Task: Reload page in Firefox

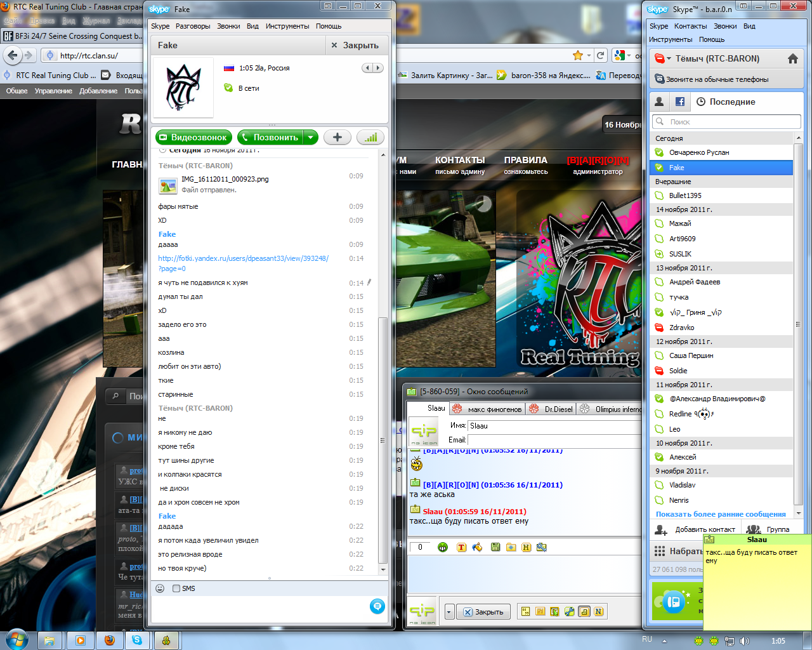Action: click(x=600, y=55)
